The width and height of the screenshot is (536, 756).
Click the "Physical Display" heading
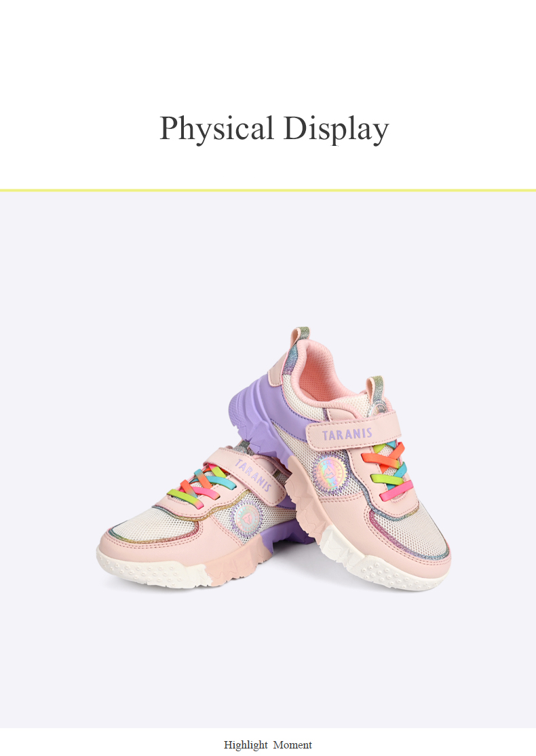(x=274, y=129)
